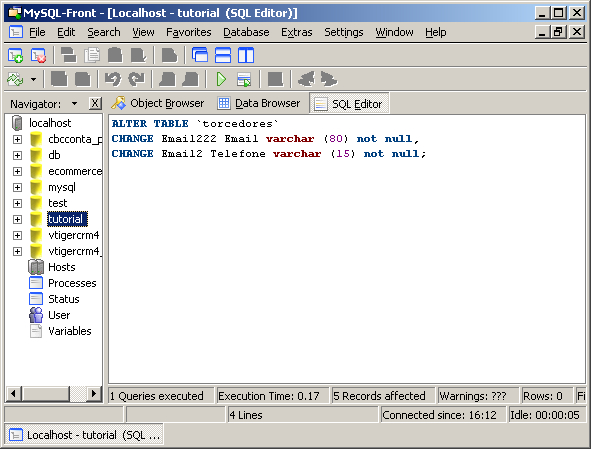591x449 pixels.
Task: Cascade the child windows
Action: [200, 55]
